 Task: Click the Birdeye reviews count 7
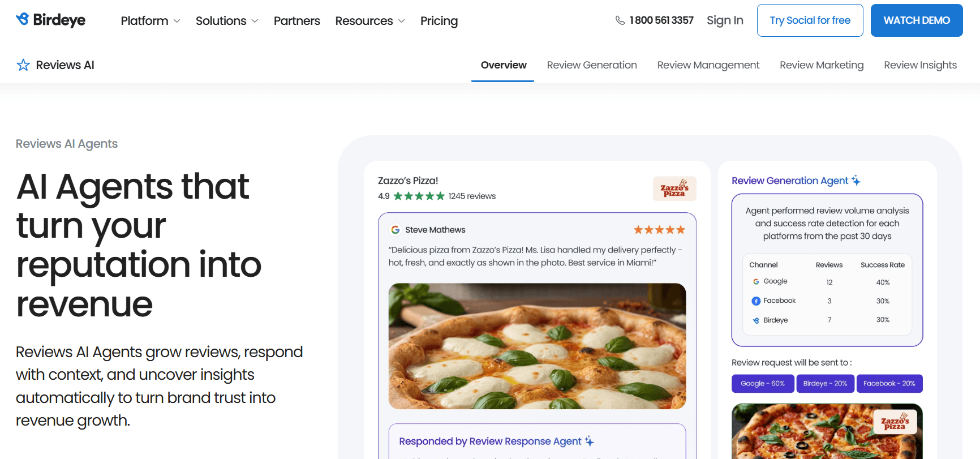coord(829,320)
